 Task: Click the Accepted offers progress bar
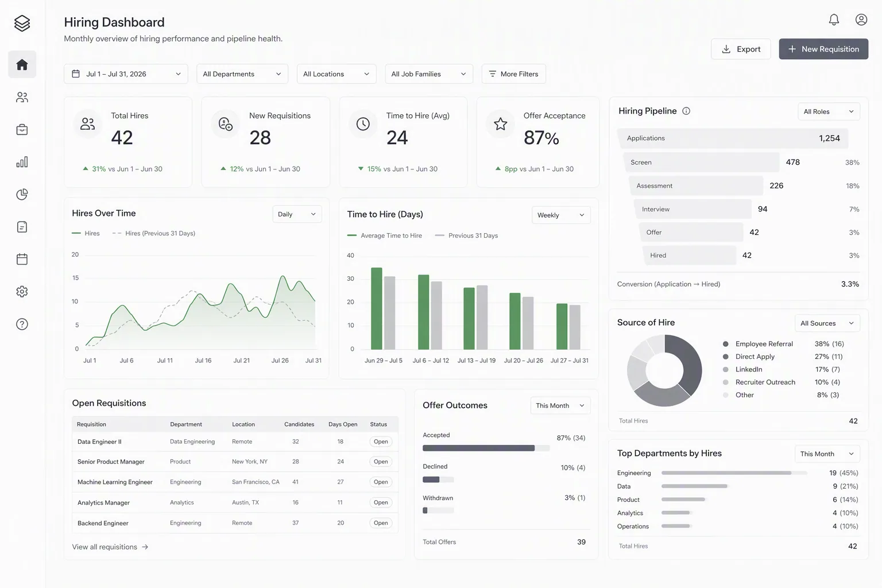click(486, 448)
